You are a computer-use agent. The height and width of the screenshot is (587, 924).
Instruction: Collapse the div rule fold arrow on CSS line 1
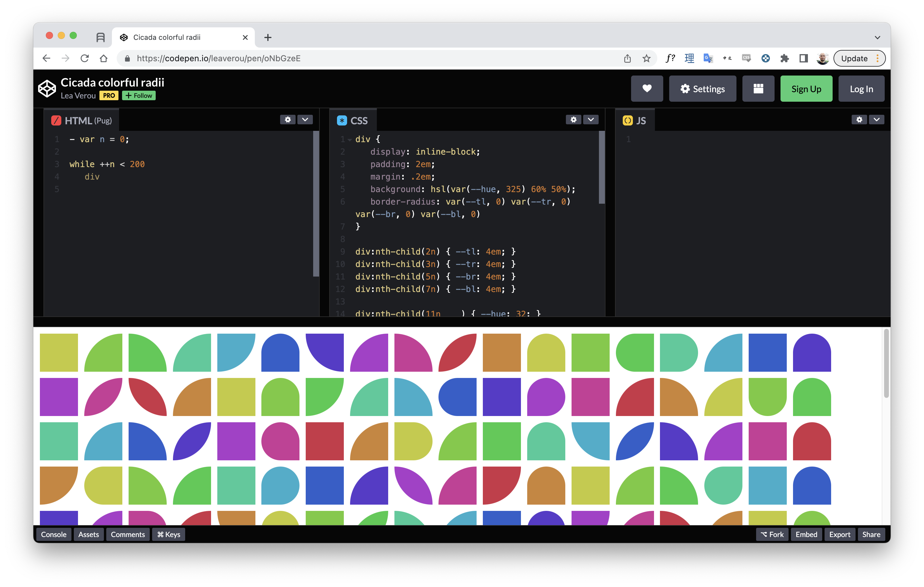(349, 139)
